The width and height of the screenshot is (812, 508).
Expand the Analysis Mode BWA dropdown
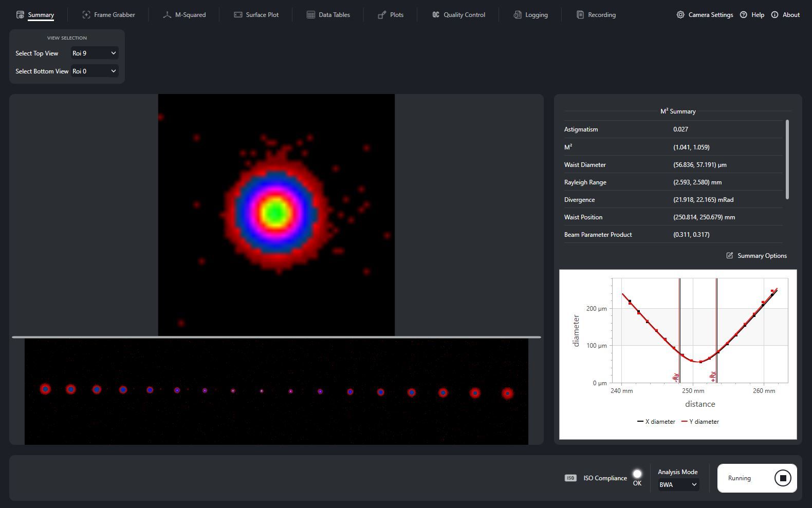tap(678, 484)
